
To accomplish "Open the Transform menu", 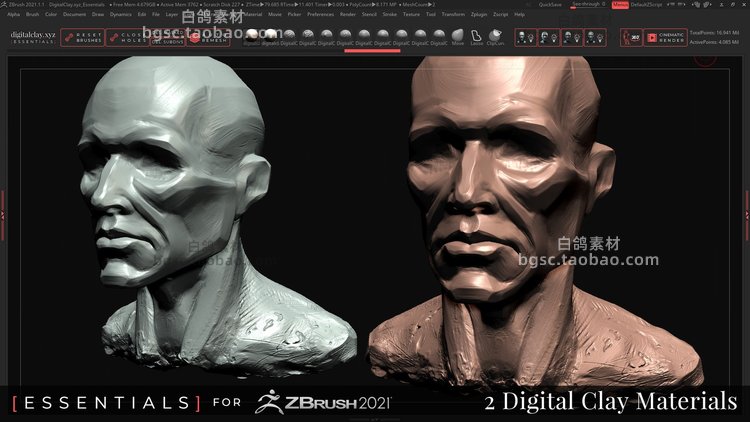I will point(453,14).
